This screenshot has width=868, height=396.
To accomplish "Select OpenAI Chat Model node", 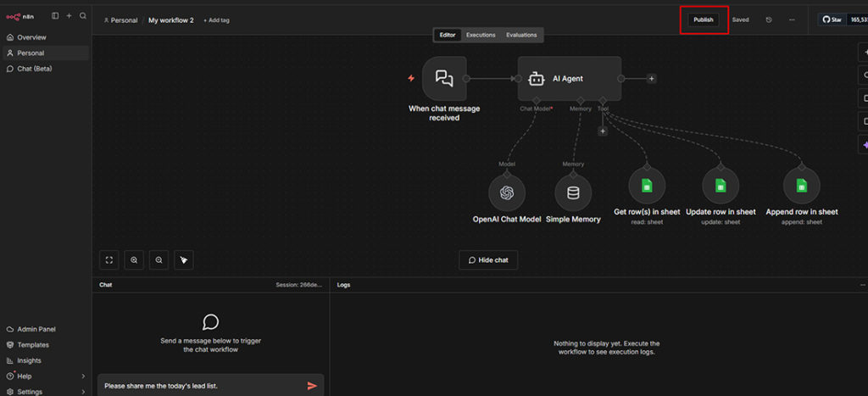I will (507, 192).
